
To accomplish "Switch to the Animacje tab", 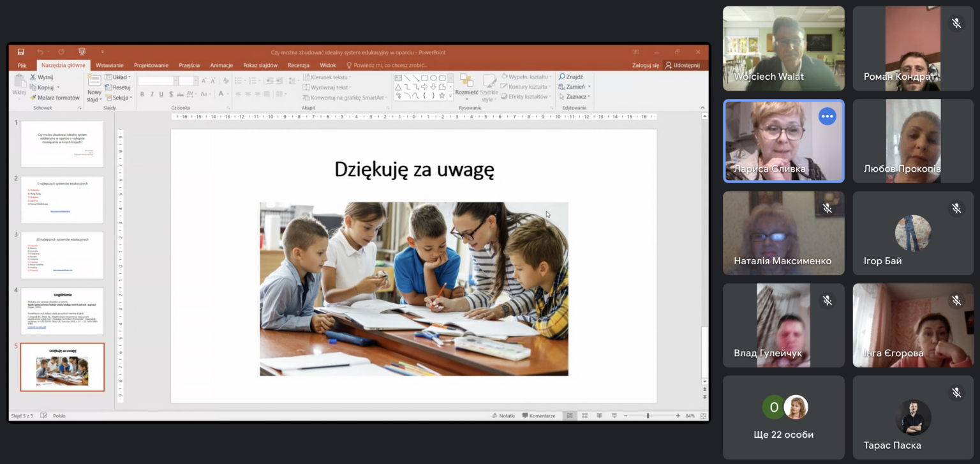I will pos(221,65).
